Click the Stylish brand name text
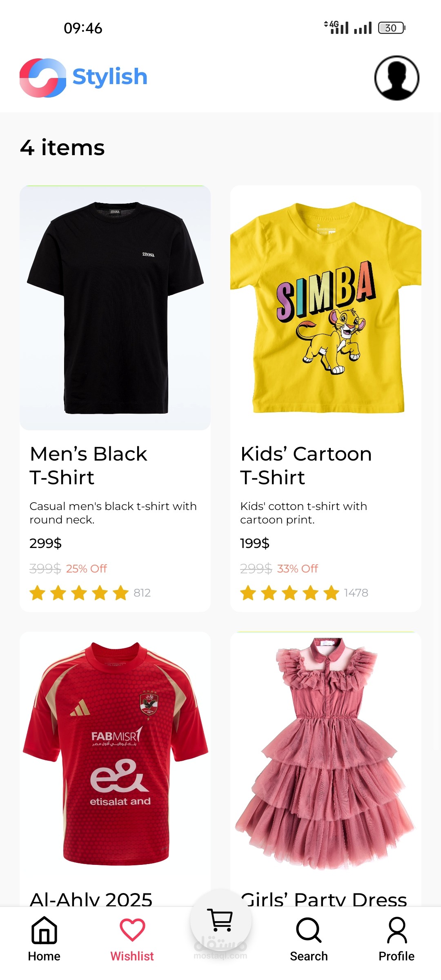Viewport: 441px width, 980px height. tap(110, 77)
